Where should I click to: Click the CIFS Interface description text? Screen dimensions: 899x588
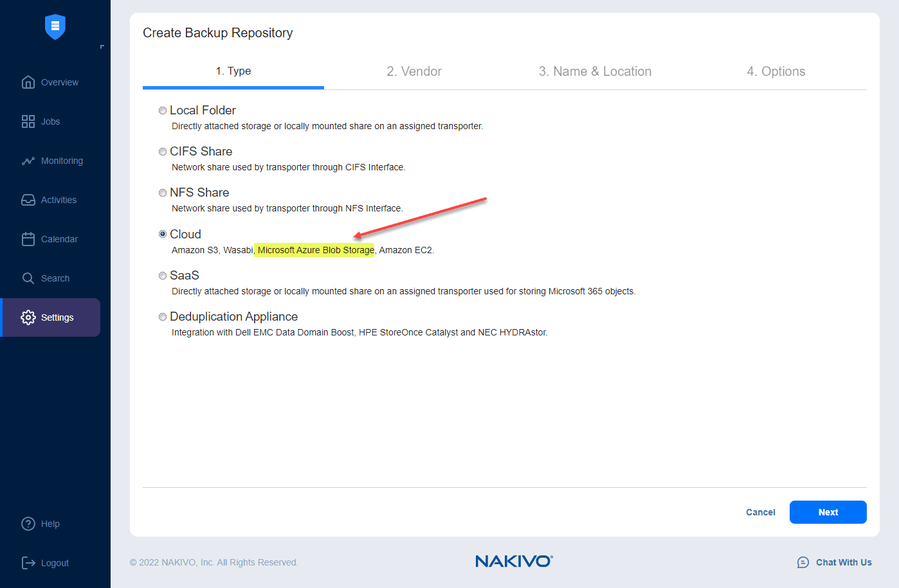tap(289, 167)
